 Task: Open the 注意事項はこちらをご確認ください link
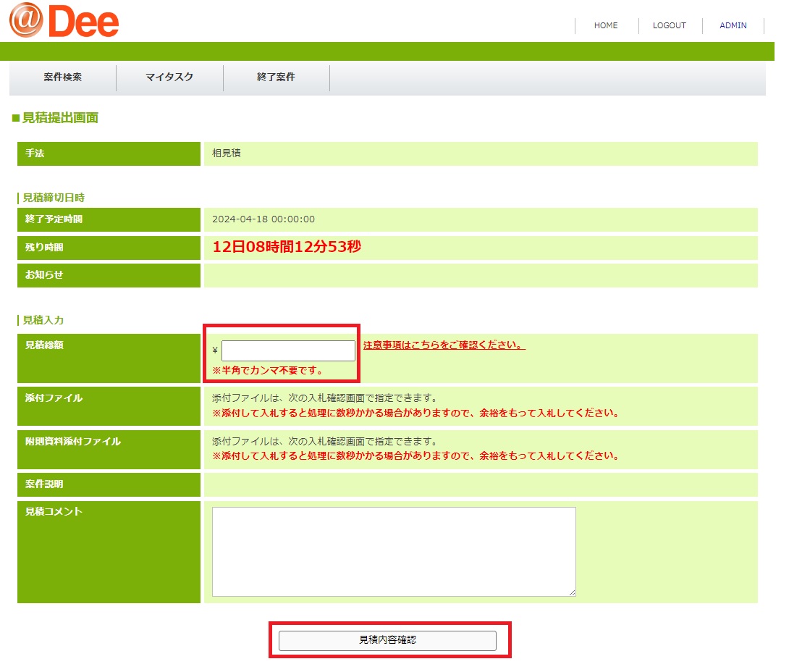(x=444, y=345)
